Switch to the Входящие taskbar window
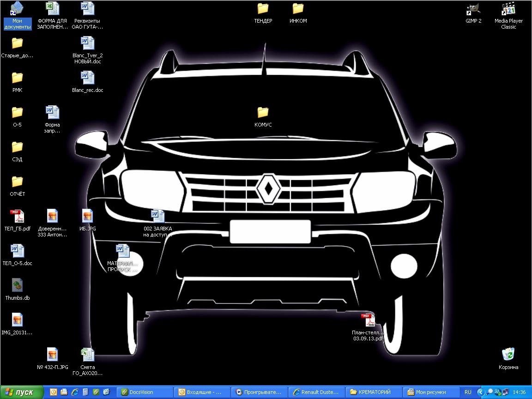 point(202,392)
